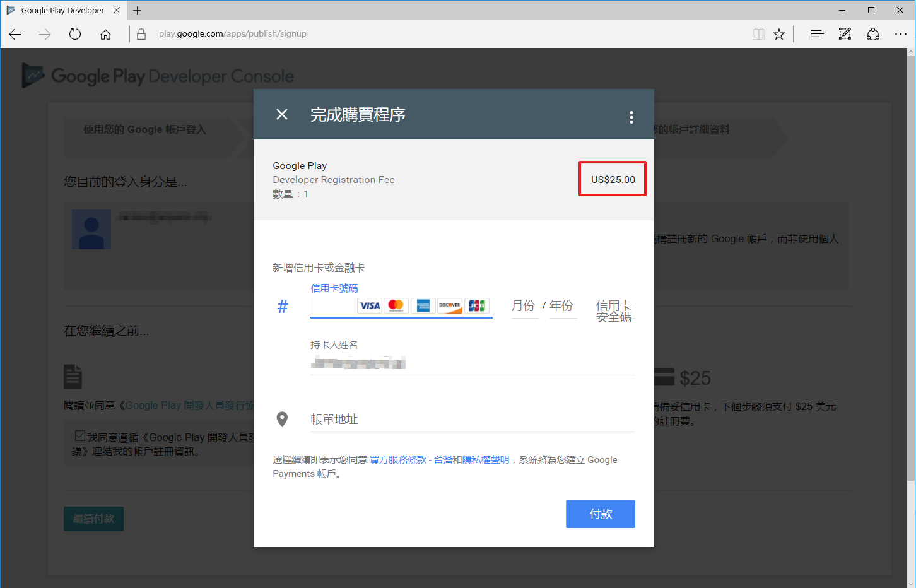Image resolution: width=916 pixels, height=588 pixels.
Task: Click the Mastercard logo
Action: click(396, 306)
